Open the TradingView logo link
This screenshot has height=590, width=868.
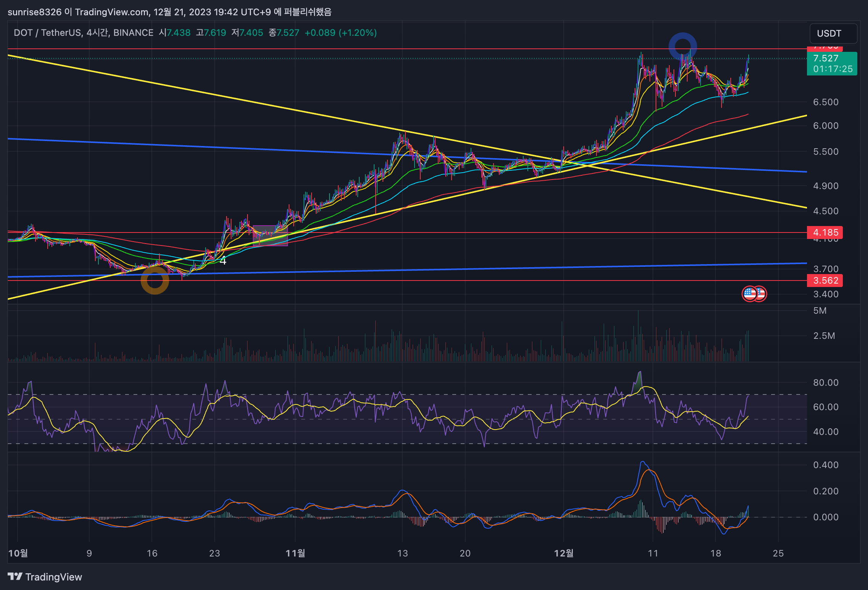[x=45, y=577]
